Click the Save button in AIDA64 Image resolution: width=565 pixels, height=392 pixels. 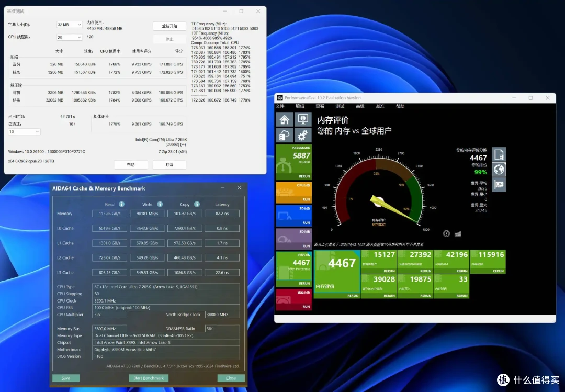tap(65, 378)
